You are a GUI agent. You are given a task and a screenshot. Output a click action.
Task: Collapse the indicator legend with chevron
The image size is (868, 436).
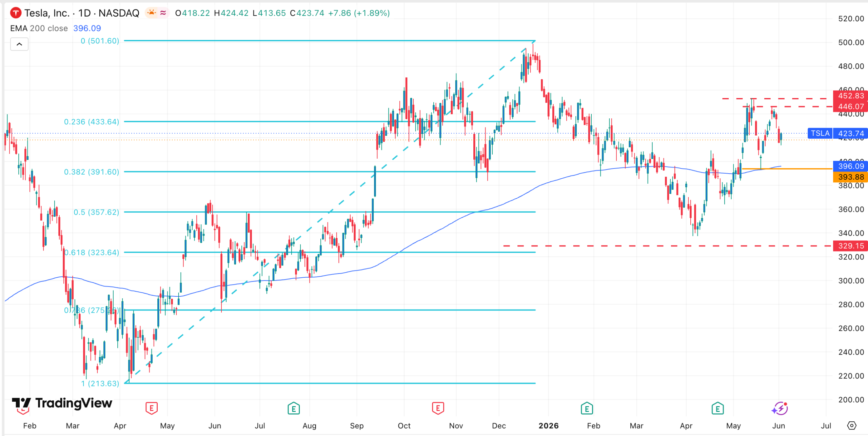click(x=19, y=44)
